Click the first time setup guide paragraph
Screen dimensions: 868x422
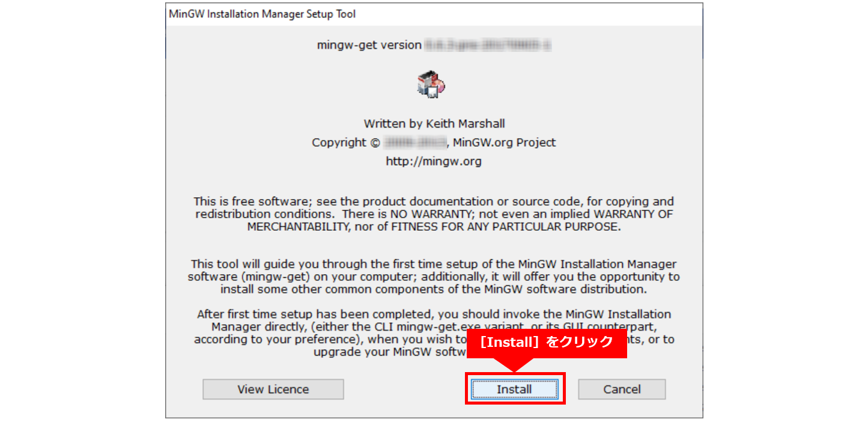coord(434,277)
